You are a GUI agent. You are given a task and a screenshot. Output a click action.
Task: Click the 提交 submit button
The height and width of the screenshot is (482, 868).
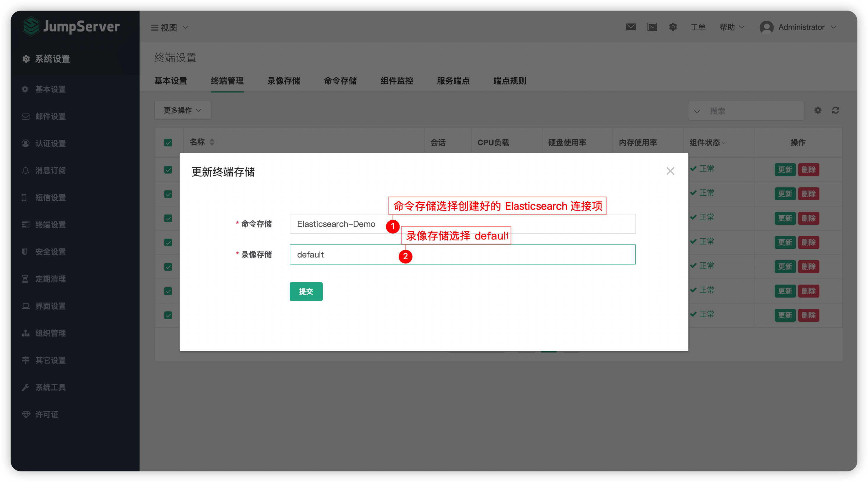[306, 291]
